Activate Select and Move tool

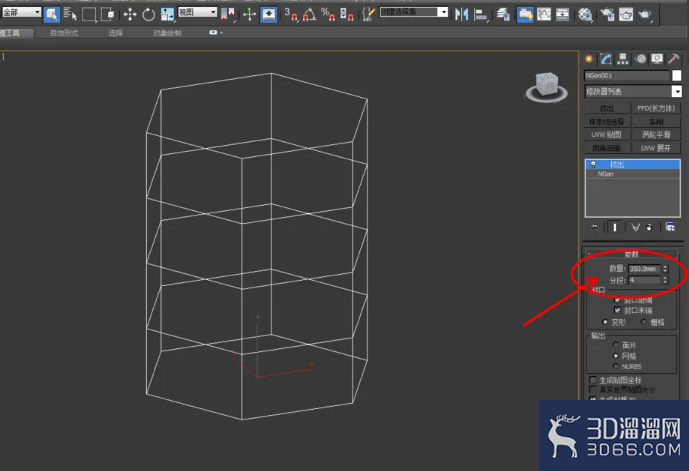[x=130, y=14]
